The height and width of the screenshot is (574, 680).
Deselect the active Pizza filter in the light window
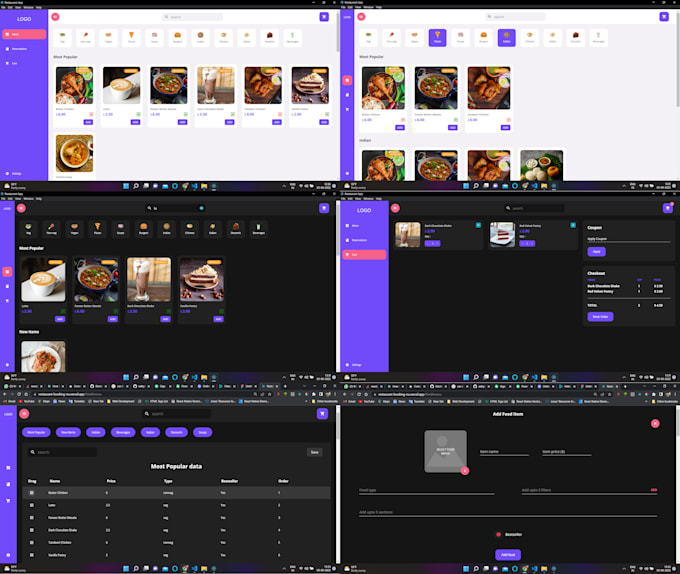(437, 37)
